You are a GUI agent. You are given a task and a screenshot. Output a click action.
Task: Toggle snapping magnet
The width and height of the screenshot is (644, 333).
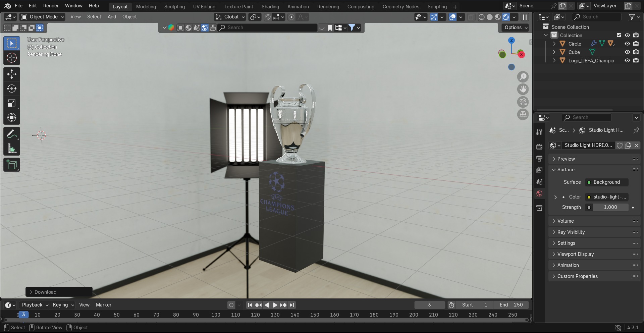[x=268, y=17]
